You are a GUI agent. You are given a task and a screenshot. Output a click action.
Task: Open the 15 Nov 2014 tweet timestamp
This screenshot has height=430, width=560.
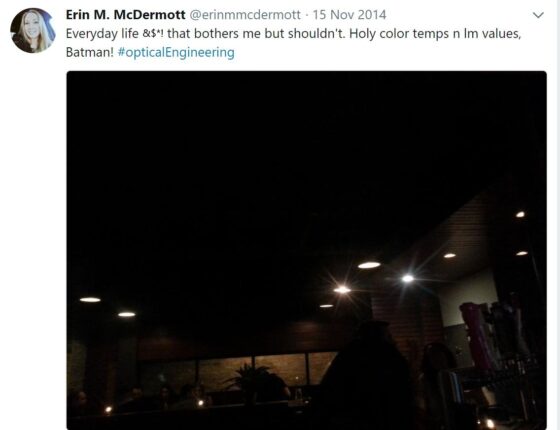click(349, 15)
